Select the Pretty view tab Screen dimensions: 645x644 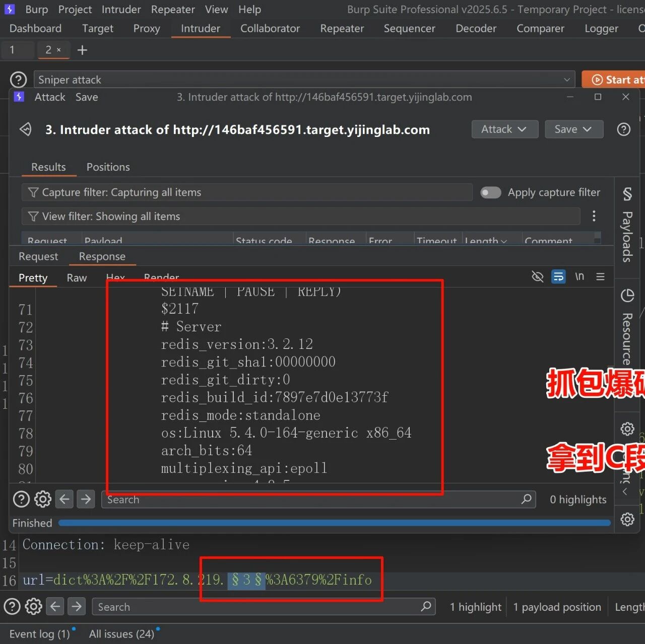click(33, 278)
